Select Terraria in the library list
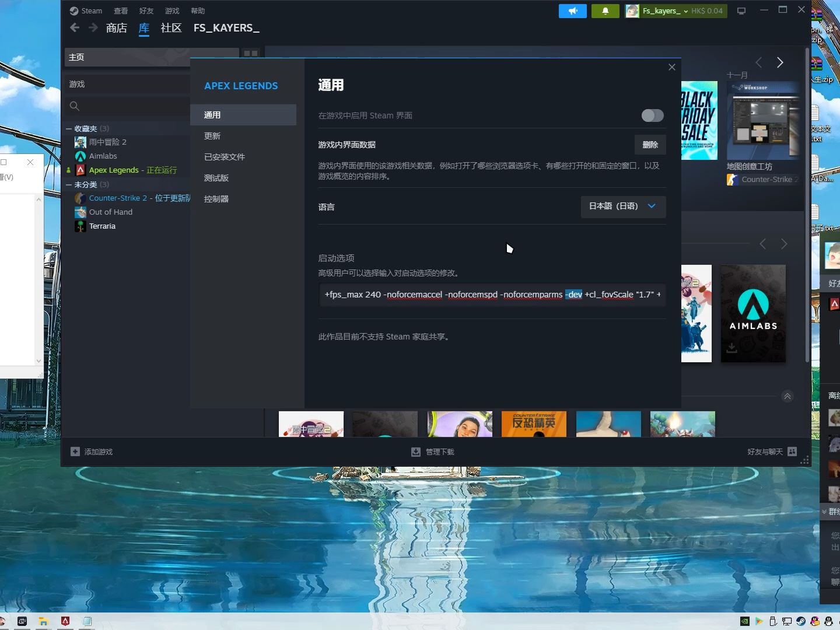 (x=102, y=226)
